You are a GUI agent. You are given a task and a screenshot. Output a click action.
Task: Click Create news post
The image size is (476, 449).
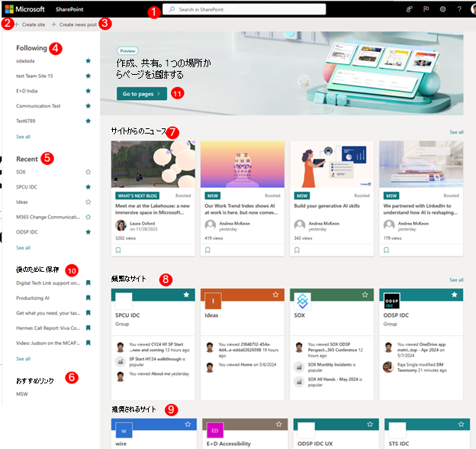pos(74,24)
